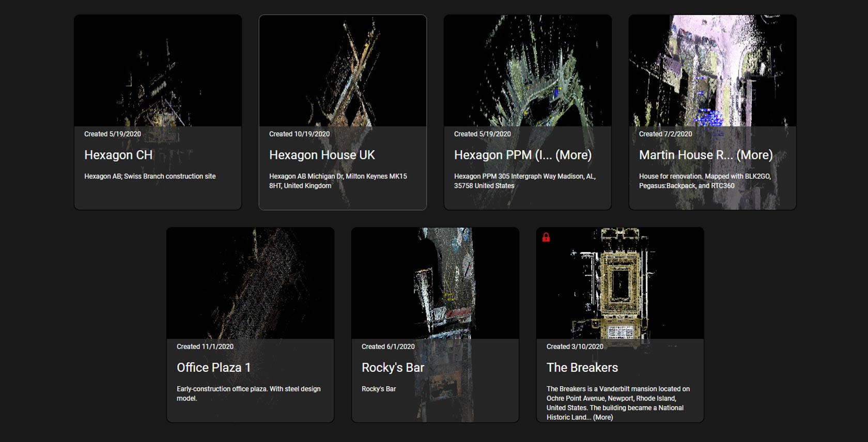
Task: Click the red lock icon on The Breakers
Action: click(546, 238)
